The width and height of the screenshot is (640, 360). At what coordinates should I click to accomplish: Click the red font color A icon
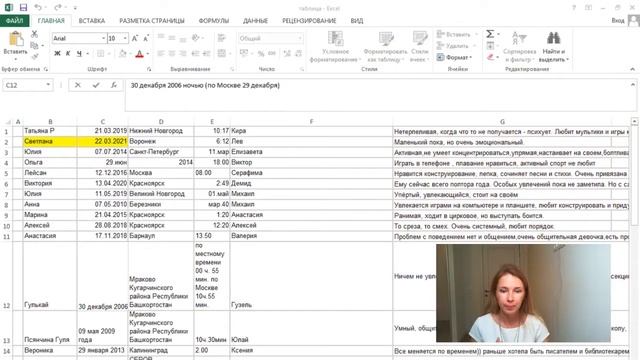click(x=139, y=53)
